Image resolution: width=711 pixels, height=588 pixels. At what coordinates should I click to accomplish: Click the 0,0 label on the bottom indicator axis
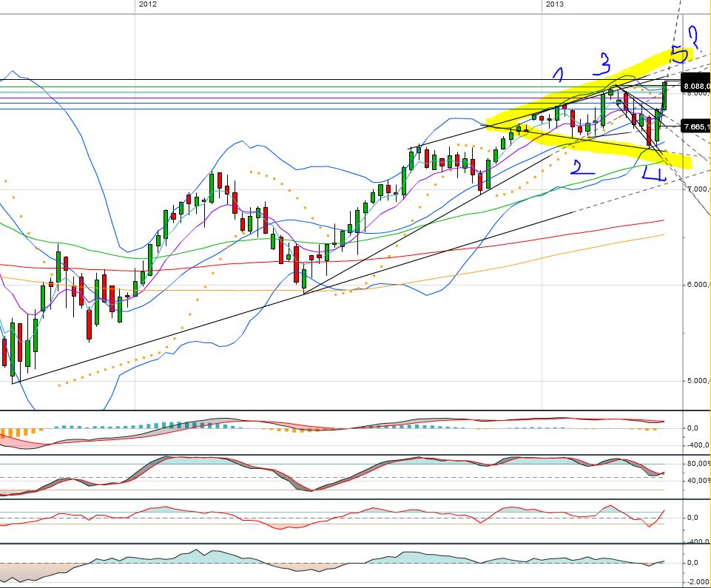point(693,563)
